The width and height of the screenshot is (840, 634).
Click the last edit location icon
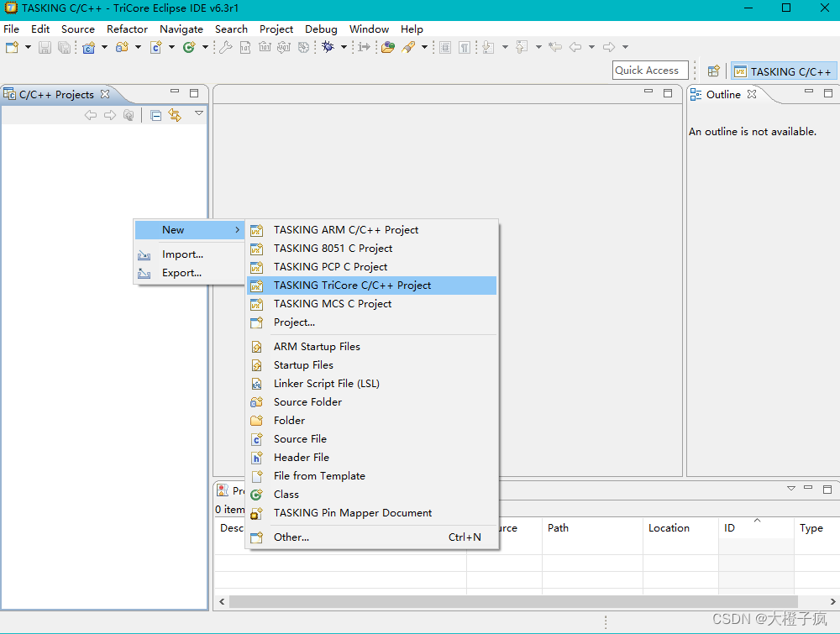555,47
